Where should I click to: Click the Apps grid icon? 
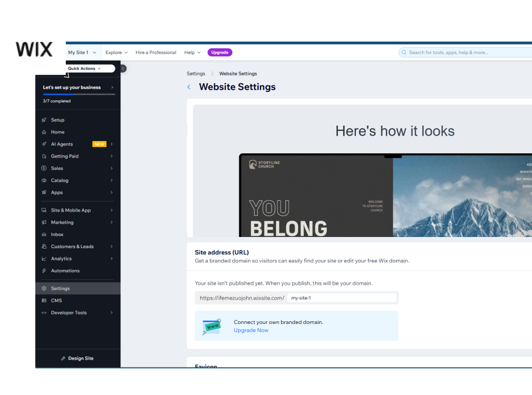(x=44, y=192)
